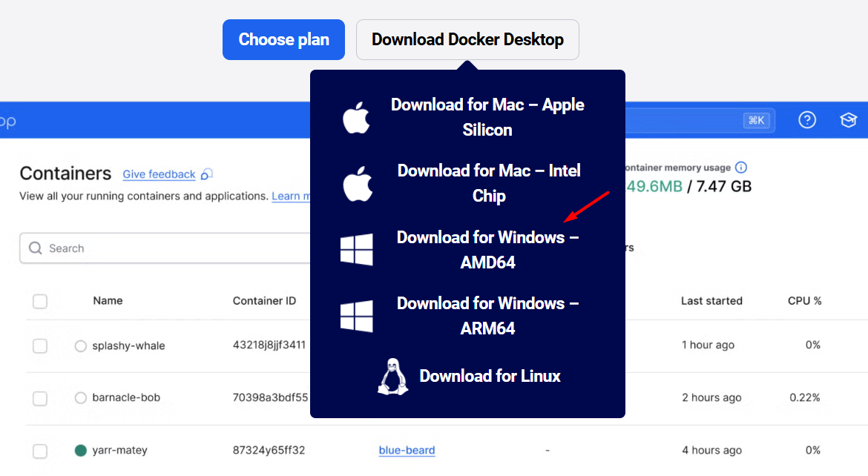This screenshot has width=868, height=476.
Task: Click the splashy-whale container name
Action: coord(128,346)
